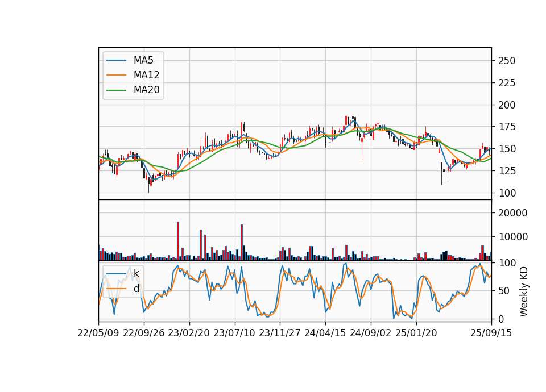The width and height of the screenshot is (546, 392).
Task: Click the 50 KD axis label
Action: click(x=504, y=291)
